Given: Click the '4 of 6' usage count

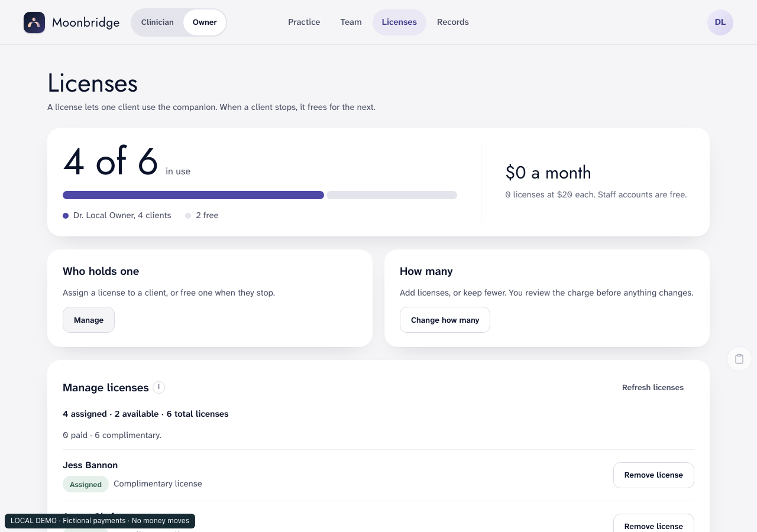Looking at the screenshot, I should (x=111, y=161).
